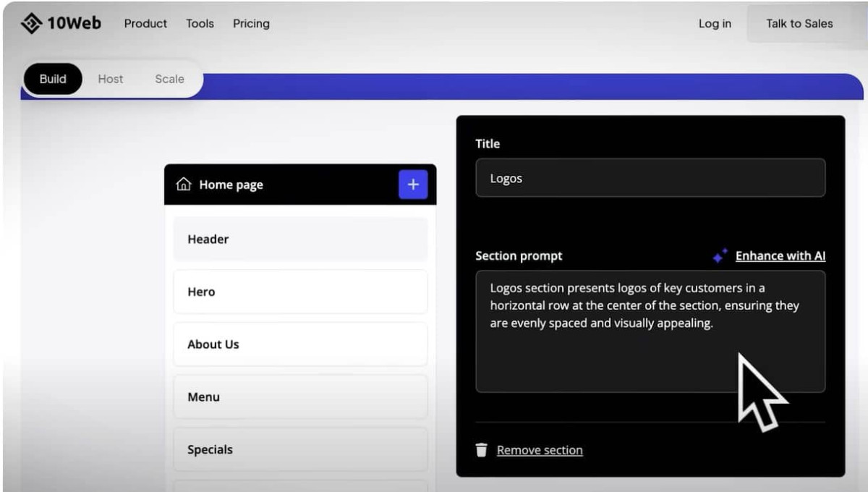This screenshot has height=492, width=868.
Task: Select the Hero section item
Action: point(300,292)
